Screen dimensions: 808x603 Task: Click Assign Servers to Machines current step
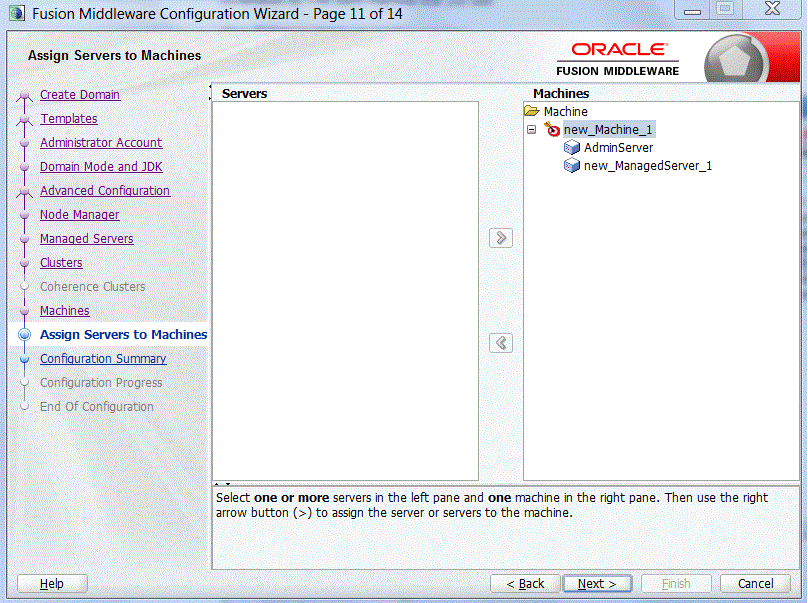[x=124, y=335]
